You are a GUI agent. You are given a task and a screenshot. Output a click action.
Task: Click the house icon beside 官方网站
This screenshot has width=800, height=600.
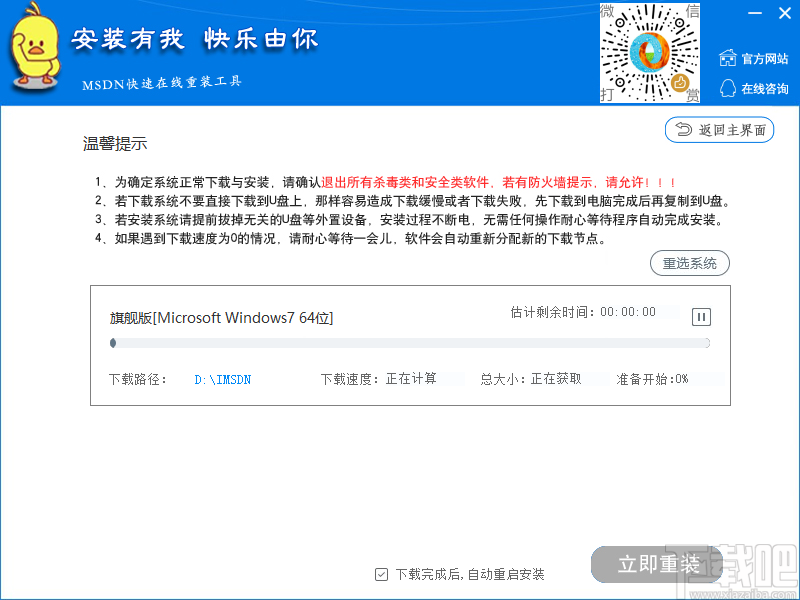pyautogui.click(x=728, y=59)
